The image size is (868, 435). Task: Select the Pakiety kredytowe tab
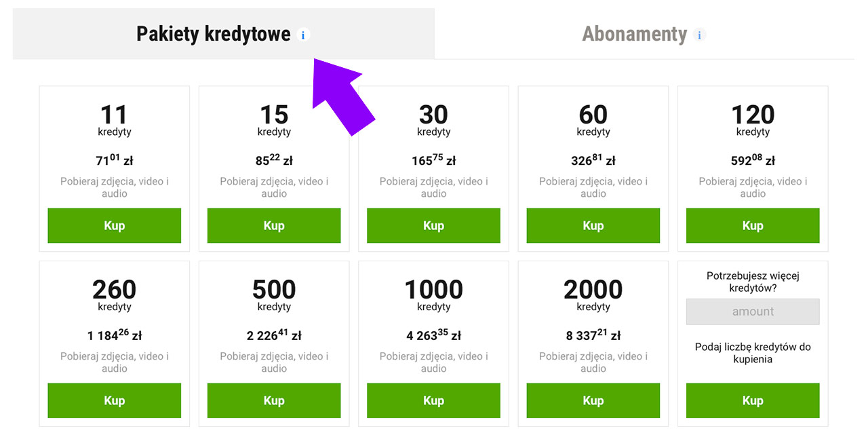[x=213, y=34]
